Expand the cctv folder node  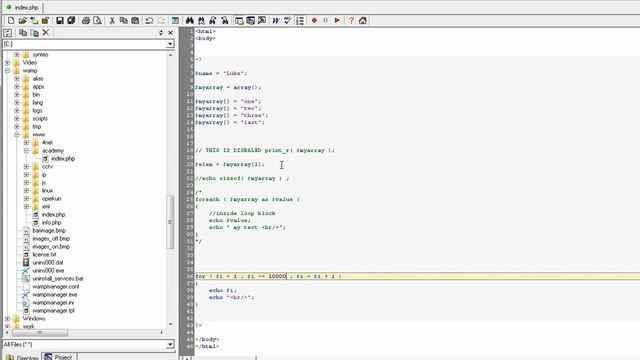click(x=27, y=167)
